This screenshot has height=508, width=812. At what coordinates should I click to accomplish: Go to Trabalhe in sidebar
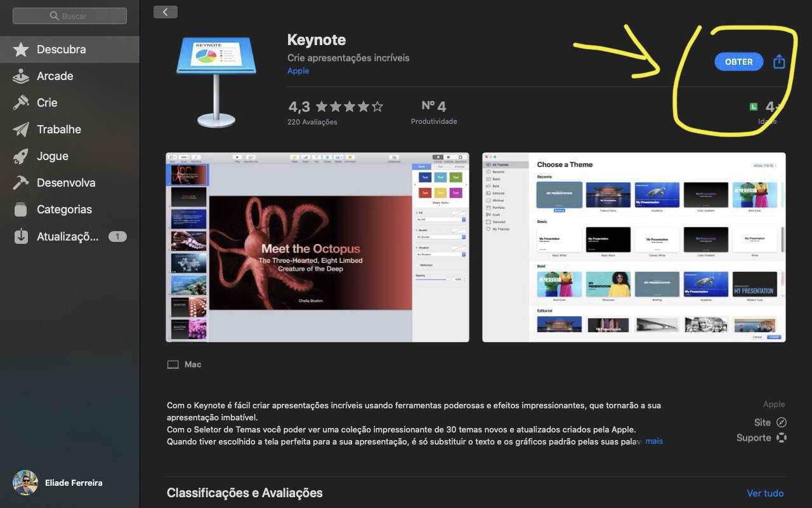point(70,130)
